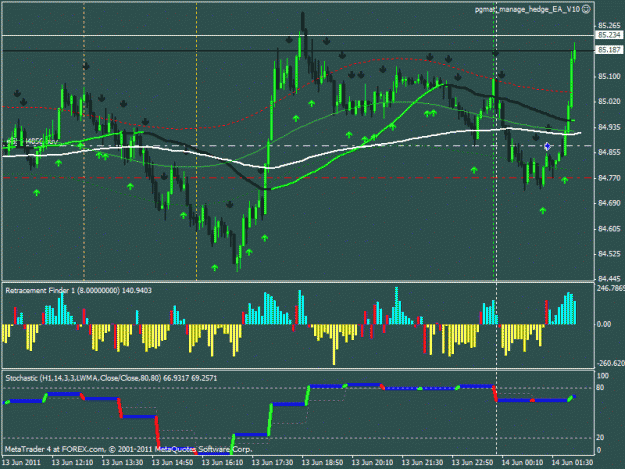Click the 13 Jun 20:10 time label
This screenshot has width=625, height=469.
tap(372, 463)
